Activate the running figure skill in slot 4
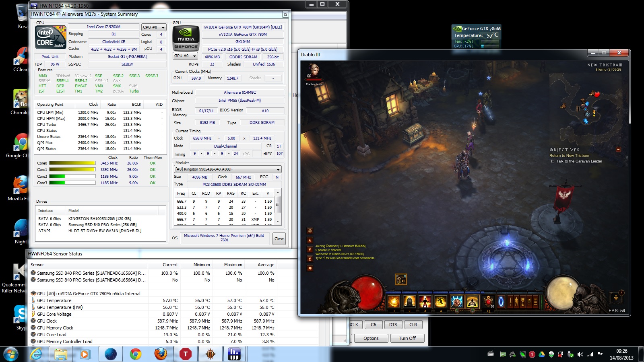The width and height of the screenshot is (644, 362). 441,301
